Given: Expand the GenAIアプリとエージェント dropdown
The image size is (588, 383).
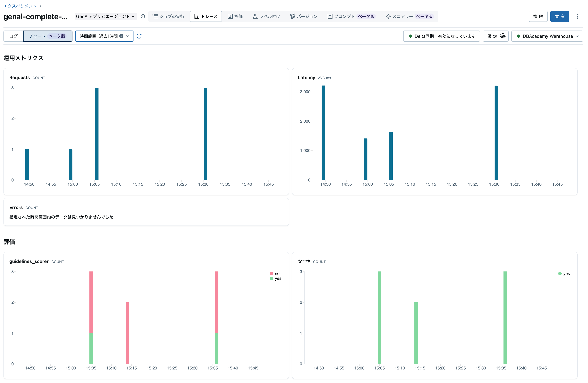Looking at the screenshot, I should coord(106,16).
